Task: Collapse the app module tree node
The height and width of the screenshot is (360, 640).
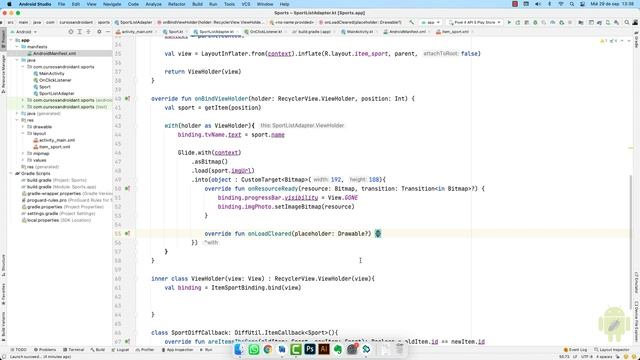Action: click(x=12, y=40)
